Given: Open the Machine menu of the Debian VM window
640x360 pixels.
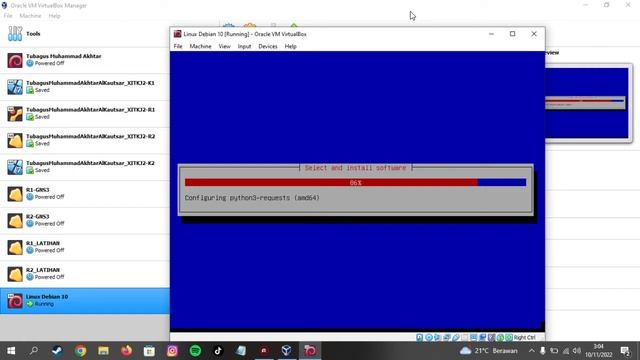Looking at the screenshot, I should pyautogui.click(x=200, y=46).
